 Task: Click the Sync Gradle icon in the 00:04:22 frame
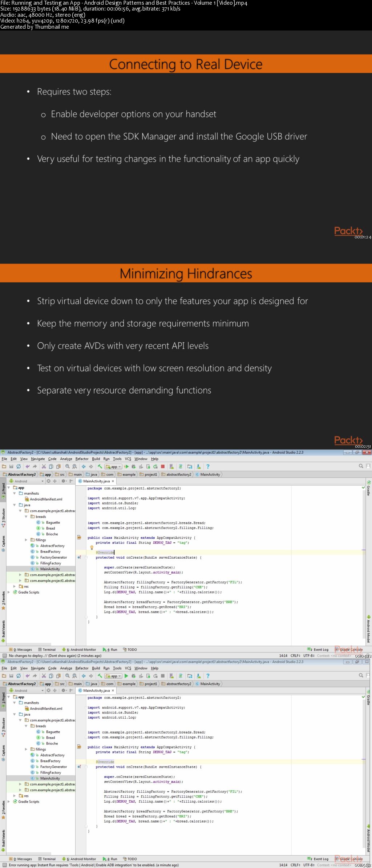tap(181, 466)
